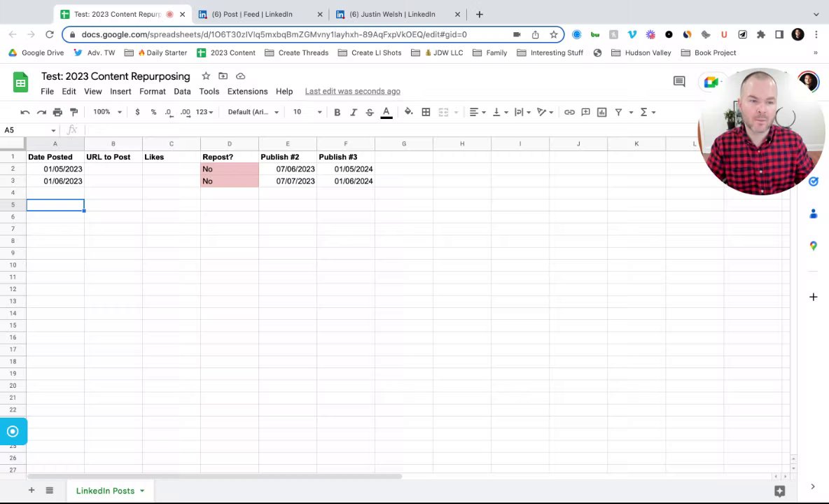829x504 pixels.
Task: Create a filter with funnel icon
Action: (x=618, y=112)
